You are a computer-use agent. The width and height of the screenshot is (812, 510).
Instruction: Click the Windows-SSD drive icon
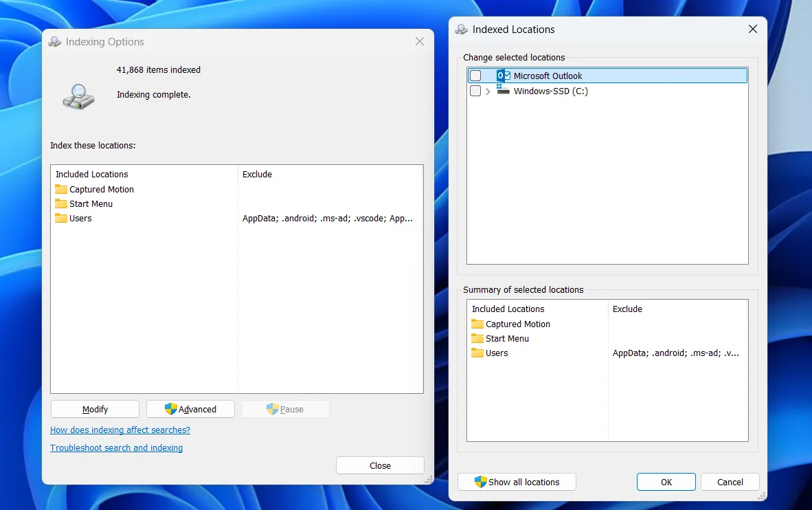click(501, 91)
